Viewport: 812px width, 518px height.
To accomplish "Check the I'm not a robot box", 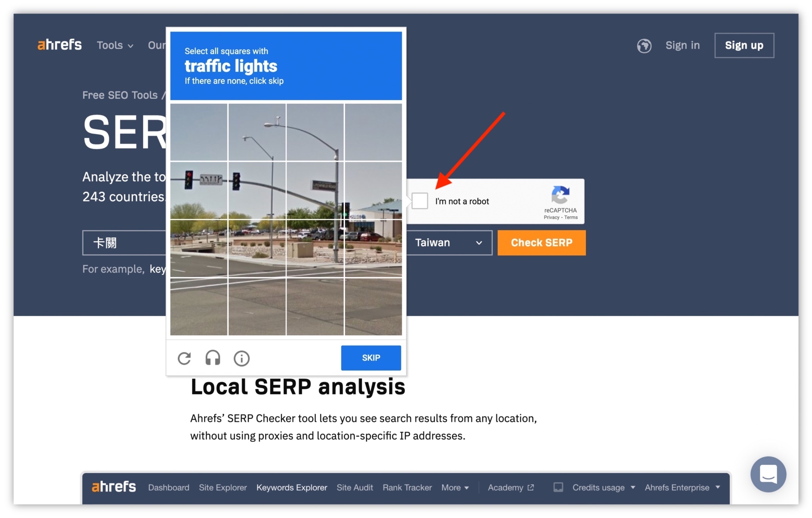I will pyautogui.click(x=420, y=201).
